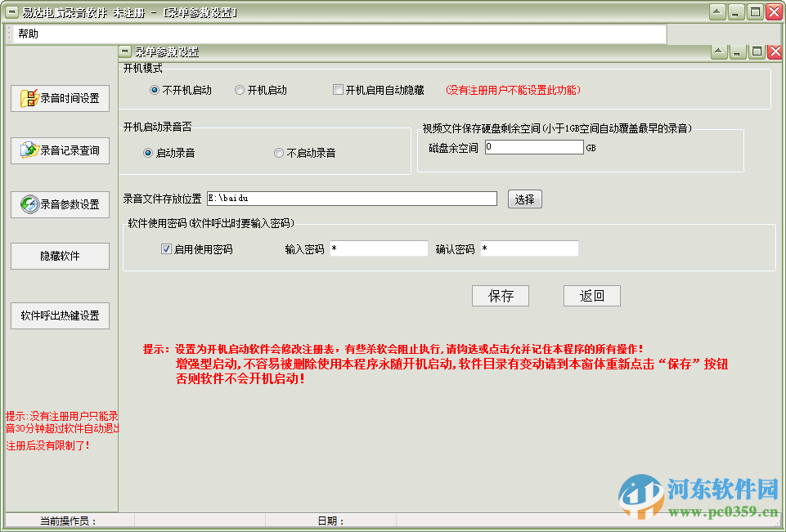
Task: Click the round icon on 录音参数设置
Action: click(x=29, y=204)
